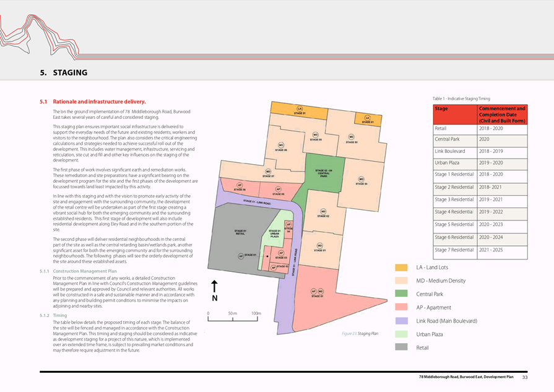The width and height of the screenshot is (554, 392).
Task: Click the 'Retail' row in the table
Action: [480, 129]
